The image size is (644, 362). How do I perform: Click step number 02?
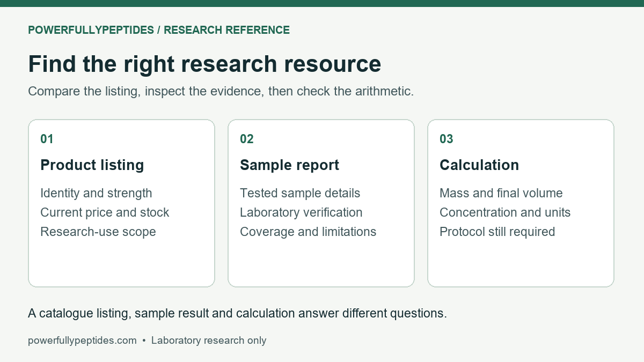click(x=247, y=139)
